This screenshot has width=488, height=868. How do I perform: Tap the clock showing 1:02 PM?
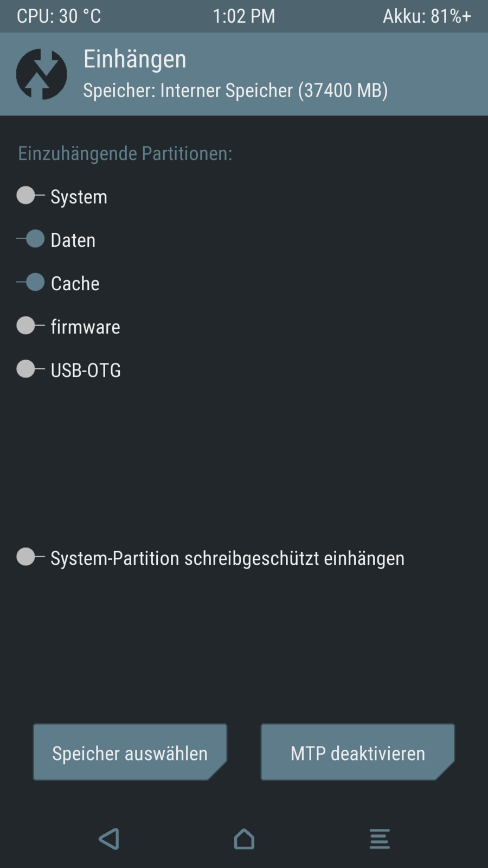pos(243,16)
